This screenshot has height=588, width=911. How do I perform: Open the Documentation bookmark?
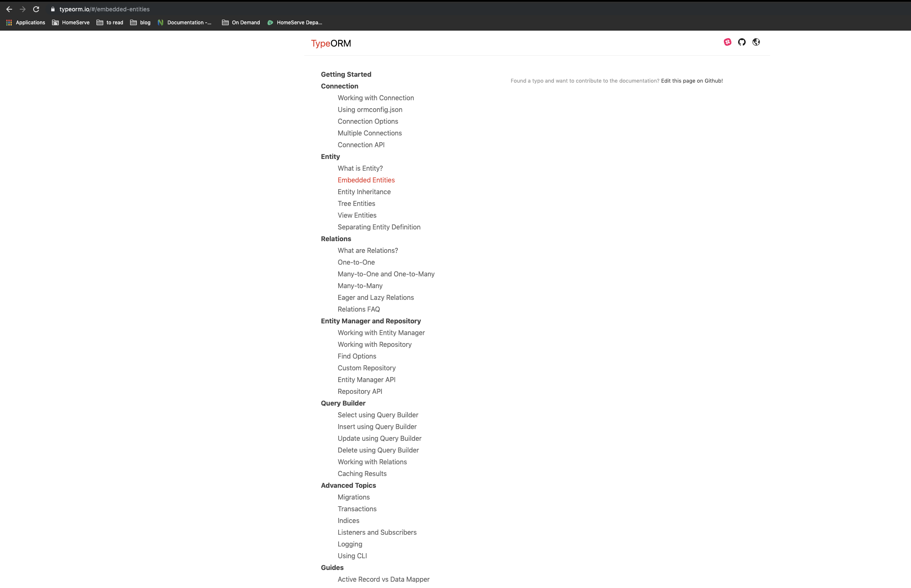tap(184, 23)
